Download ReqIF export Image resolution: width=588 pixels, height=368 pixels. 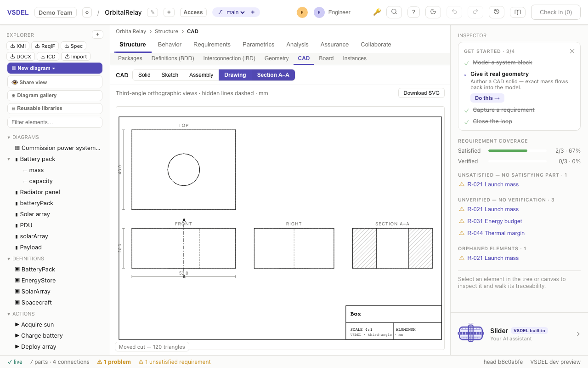pyautogui.click(x=45, y=46)
